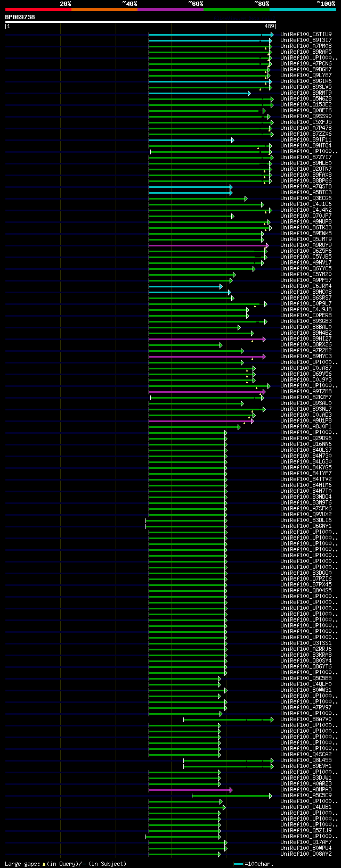Select the UniRef100_B2KZF7 label
This screenshot has width=341, height=868.
[306, 398]
